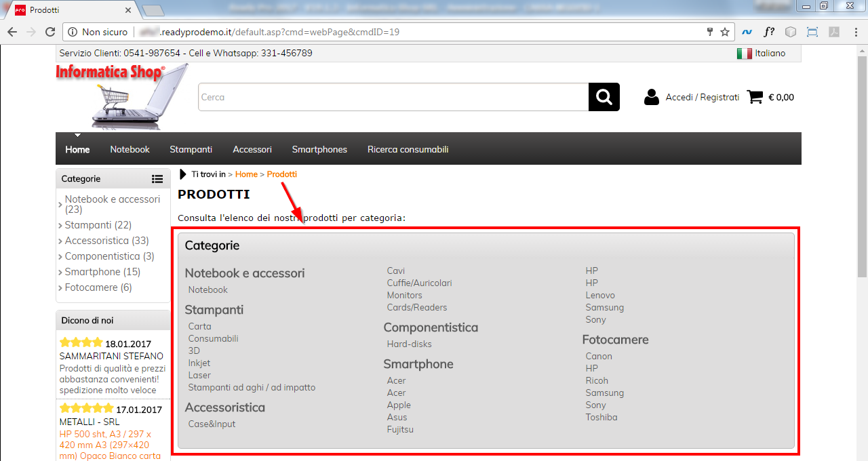Click the saved password key icon
This screenshot has height=461, width=868.
[710, 32]
